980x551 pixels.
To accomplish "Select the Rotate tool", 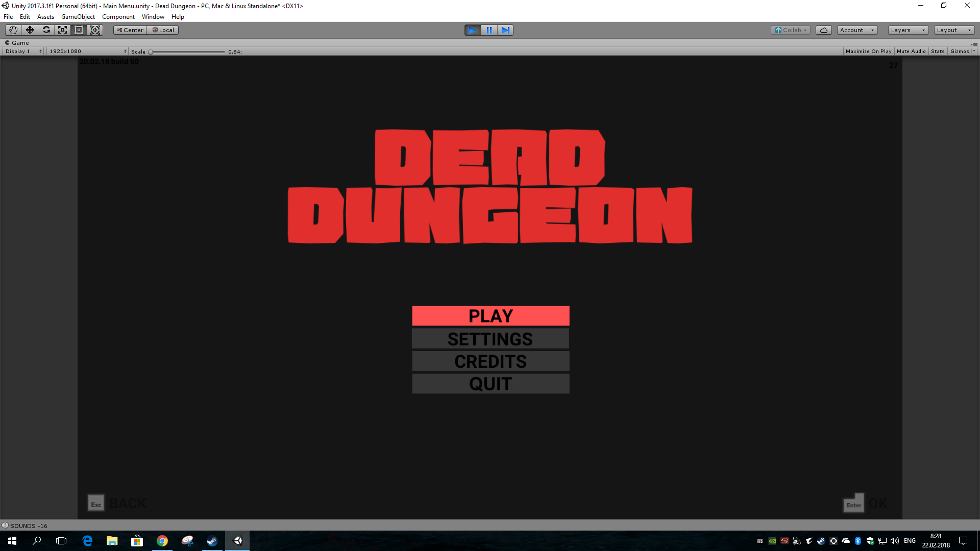I will (46, 30).
